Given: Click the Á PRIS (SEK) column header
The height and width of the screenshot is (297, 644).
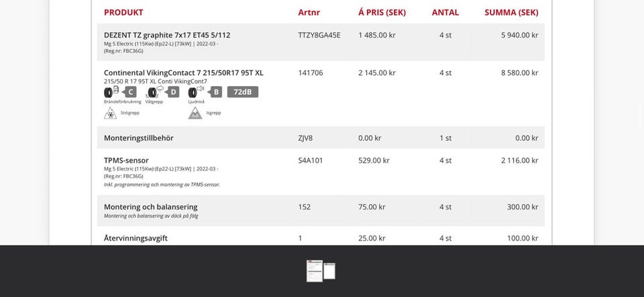Looking at the screenshot, I should click(382, 12).
